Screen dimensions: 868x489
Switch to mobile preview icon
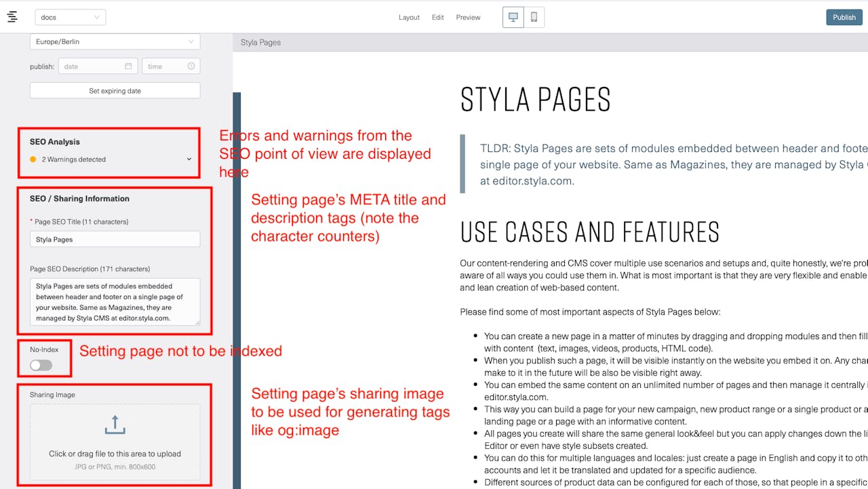click(534, 17)
